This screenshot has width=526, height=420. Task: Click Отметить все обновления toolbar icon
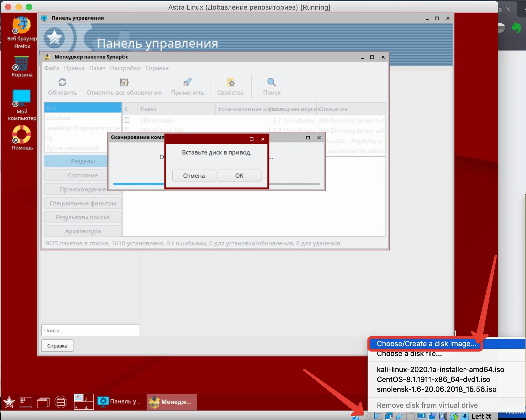(x=124, y=82)
